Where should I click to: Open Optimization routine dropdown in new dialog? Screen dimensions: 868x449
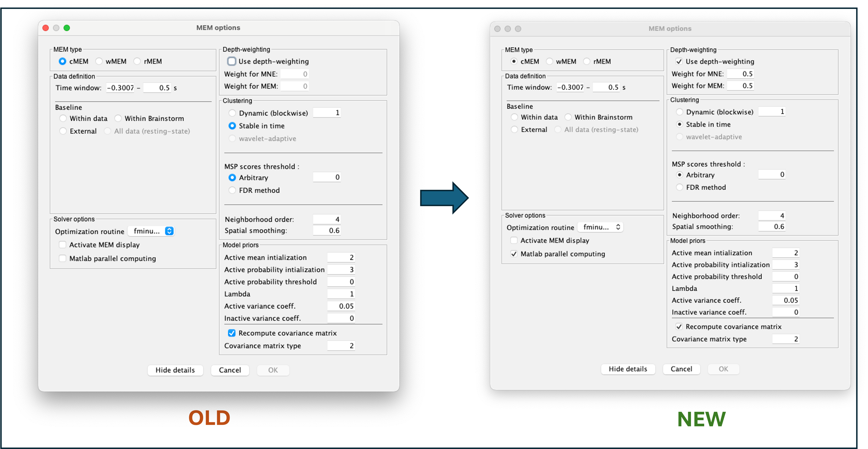click(x=601, y=227)
